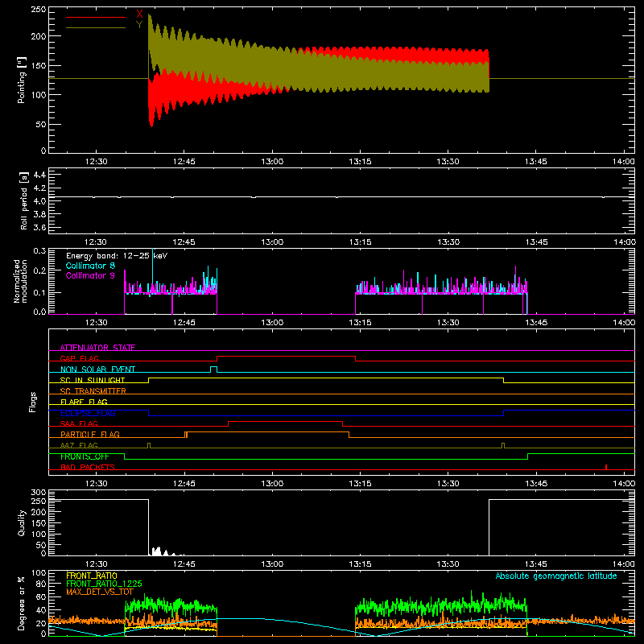Viewport: 644px width, 644px height.
Task: Click the 'Flags' axis title
Action: click(x=33, y=402)
